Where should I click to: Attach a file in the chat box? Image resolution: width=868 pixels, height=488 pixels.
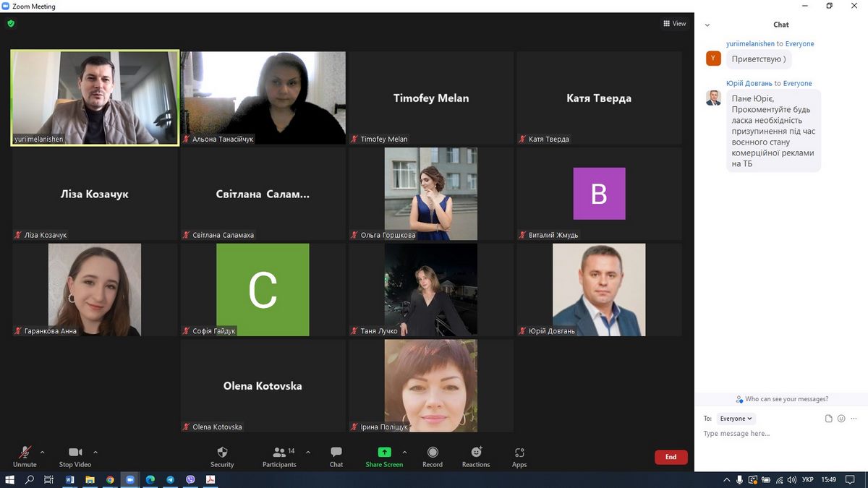(x=829, y=419)
